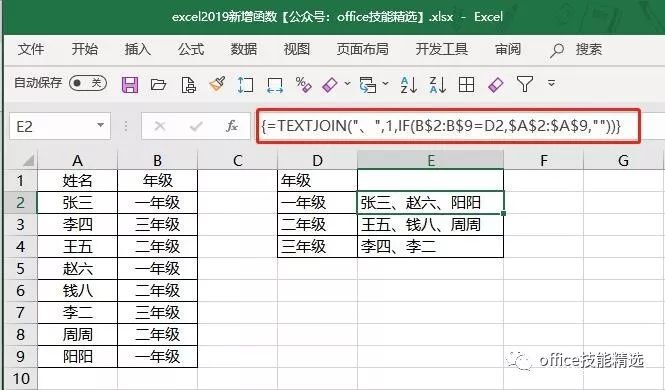Viewport: 665px width, 390px height.
Task: Sort ascending with A-Z icon
Action: [x=409, y=85]
